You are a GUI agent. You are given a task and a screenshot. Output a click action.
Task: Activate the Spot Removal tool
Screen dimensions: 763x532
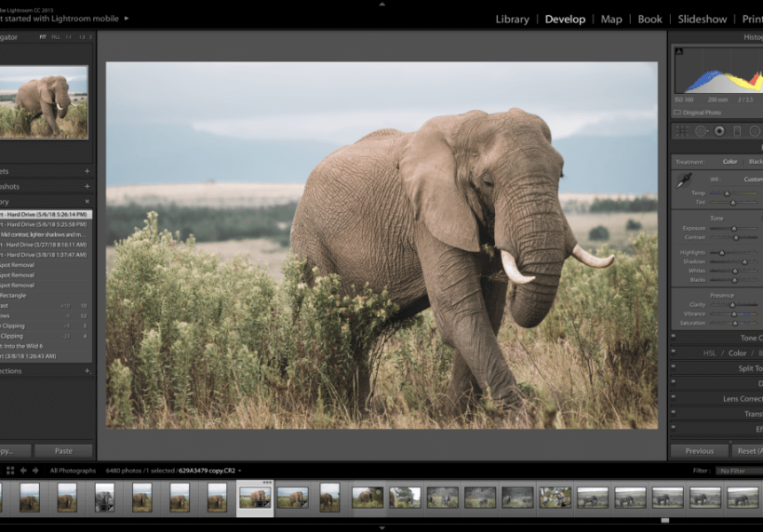click(x=700, y=131)
